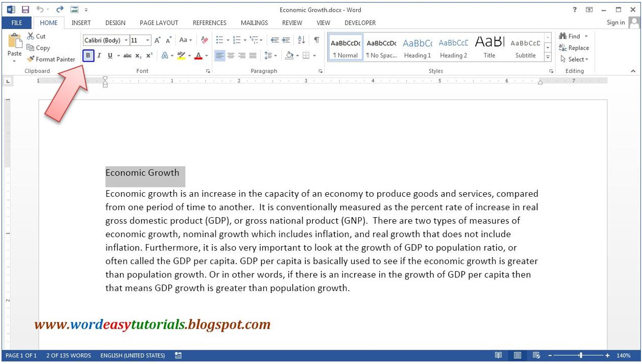642x364 pixels.
Task: Toggle Underline on selected text
Action: (110, 56)
